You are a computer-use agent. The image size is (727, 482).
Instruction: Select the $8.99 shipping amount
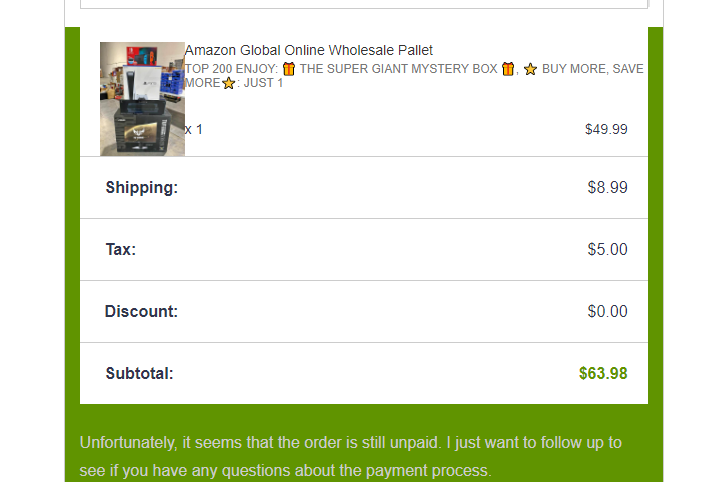[x=607, y=187]
